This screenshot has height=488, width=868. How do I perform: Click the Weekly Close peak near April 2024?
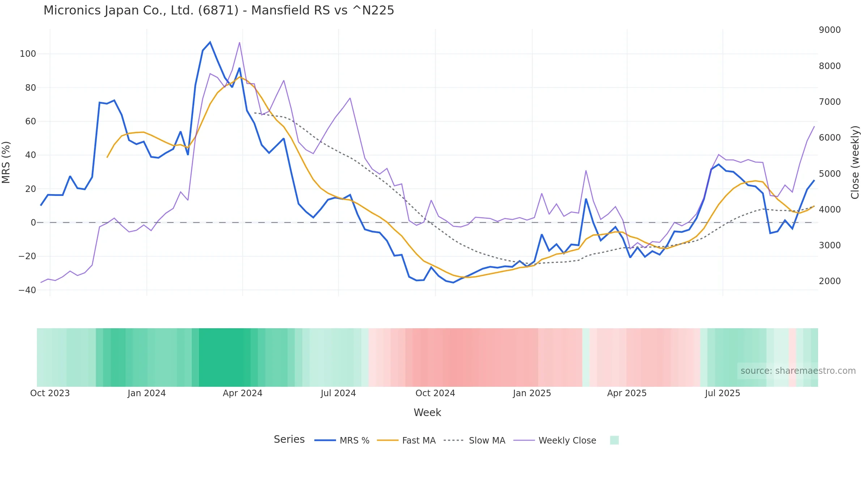click(239, 43)
